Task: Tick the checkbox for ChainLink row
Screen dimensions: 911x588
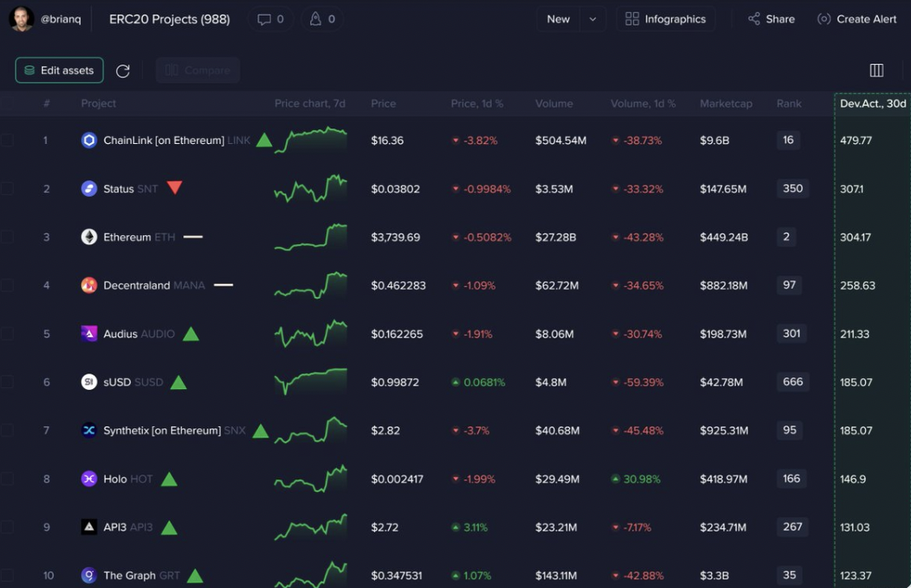Action: tap(7, 140)
